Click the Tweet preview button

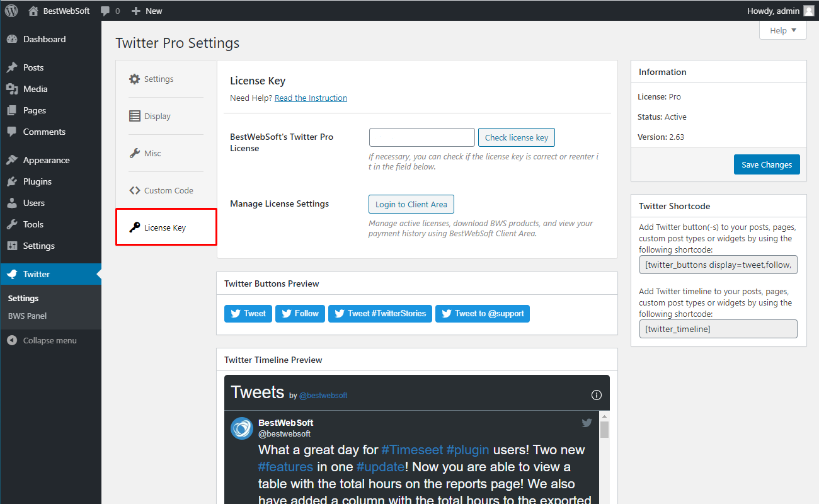pyautogui.click(x=248, y=313)
